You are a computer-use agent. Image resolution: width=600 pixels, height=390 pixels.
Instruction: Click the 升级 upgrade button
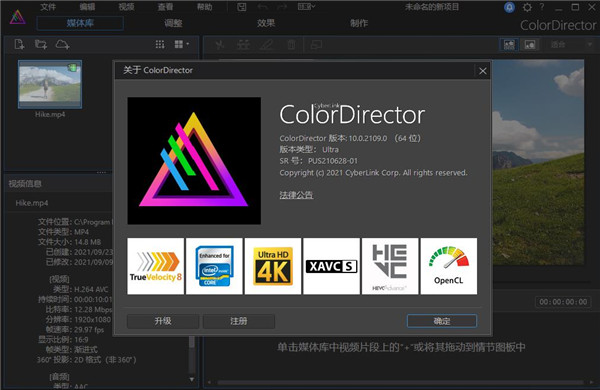click(163, 321)
